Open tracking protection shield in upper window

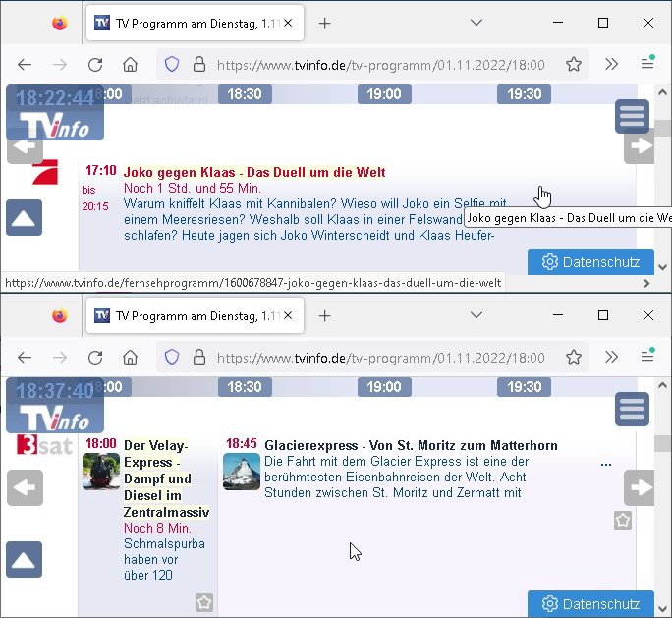(x=172, y=65)
